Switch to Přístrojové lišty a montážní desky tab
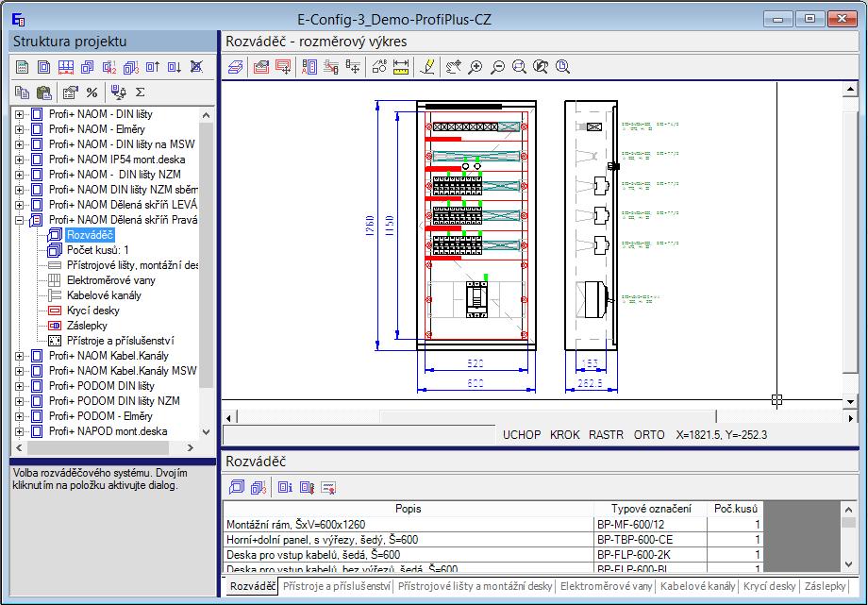This screenshot has width=868, height=605. click(475, 586)
